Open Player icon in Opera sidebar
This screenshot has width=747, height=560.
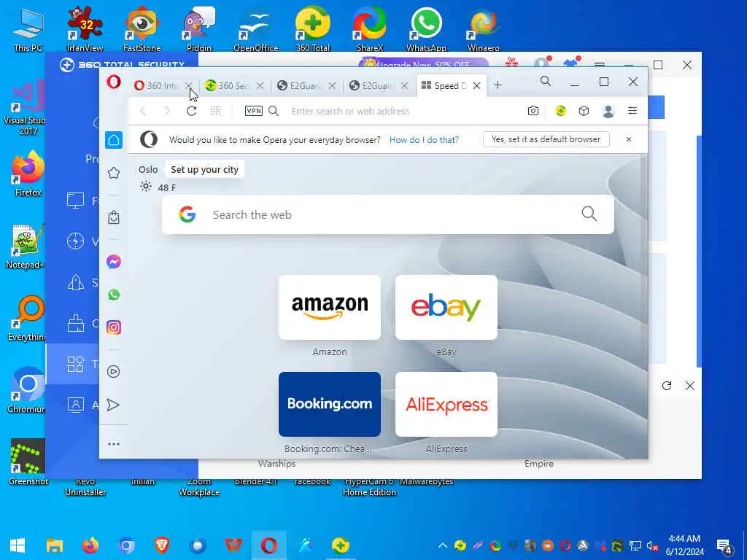coord(114,371)
